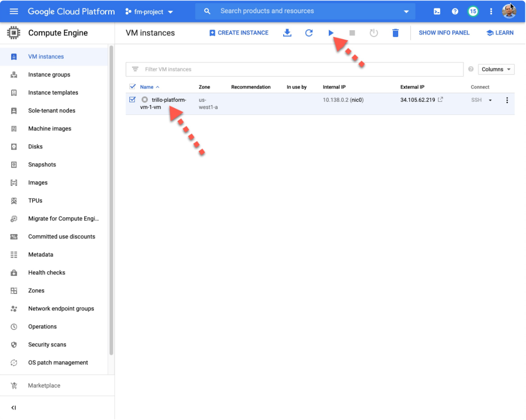View the notifications badge showing 15

click(x=473, y=12)
